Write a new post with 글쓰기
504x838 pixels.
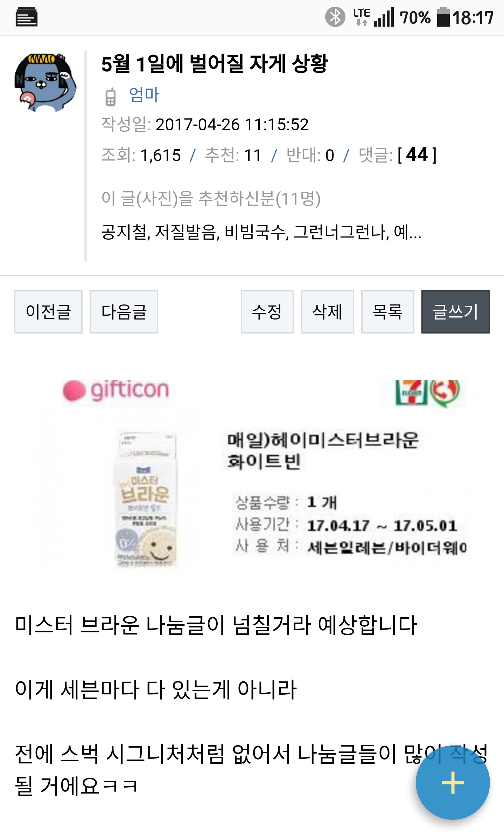(455, 311)
